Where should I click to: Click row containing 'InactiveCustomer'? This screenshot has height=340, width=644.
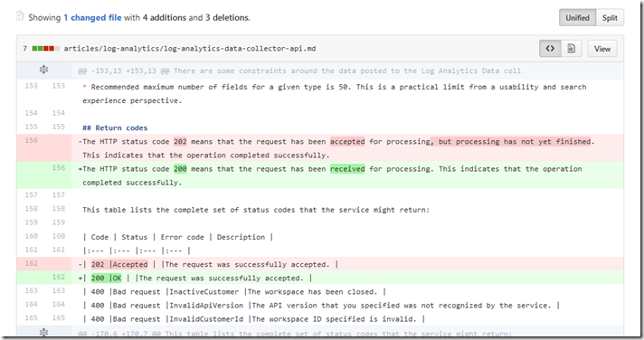pos(234,292)
